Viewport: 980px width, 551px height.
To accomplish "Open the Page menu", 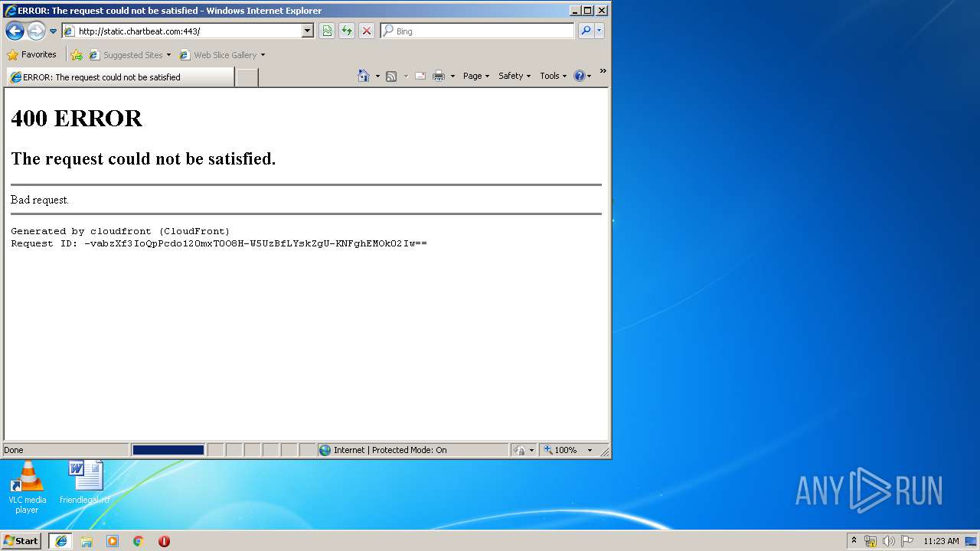I will point(476,76).
